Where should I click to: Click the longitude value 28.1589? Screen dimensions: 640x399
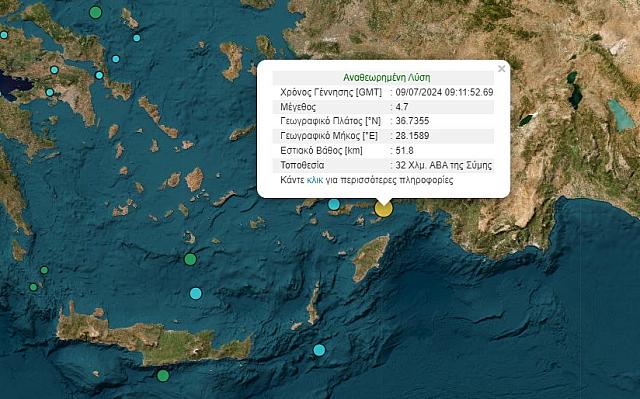point(412,136)
